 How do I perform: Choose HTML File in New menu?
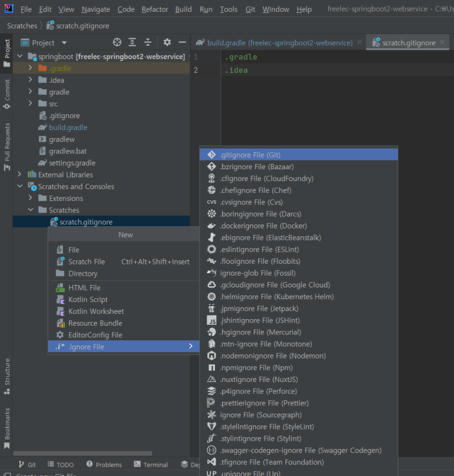coord(123,287)
